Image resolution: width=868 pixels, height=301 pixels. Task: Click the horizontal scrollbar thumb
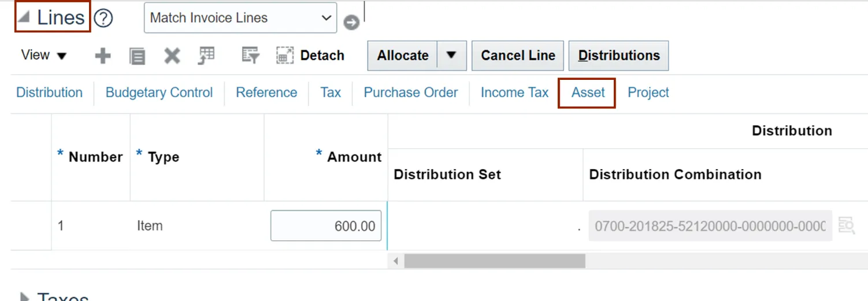pos(495,261)
